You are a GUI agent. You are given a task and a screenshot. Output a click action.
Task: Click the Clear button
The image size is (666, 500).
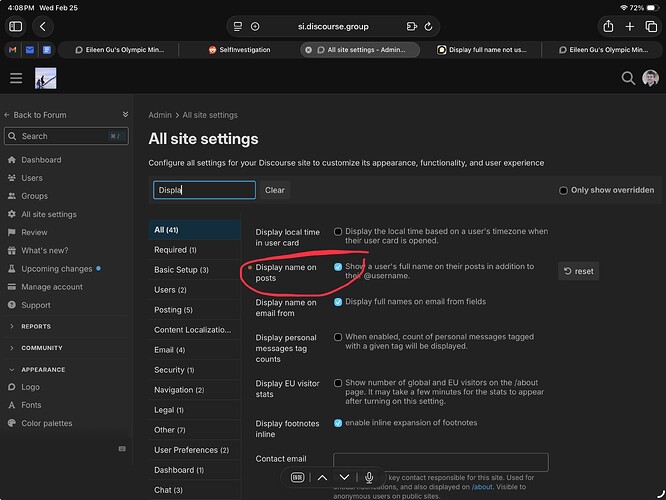275,190
